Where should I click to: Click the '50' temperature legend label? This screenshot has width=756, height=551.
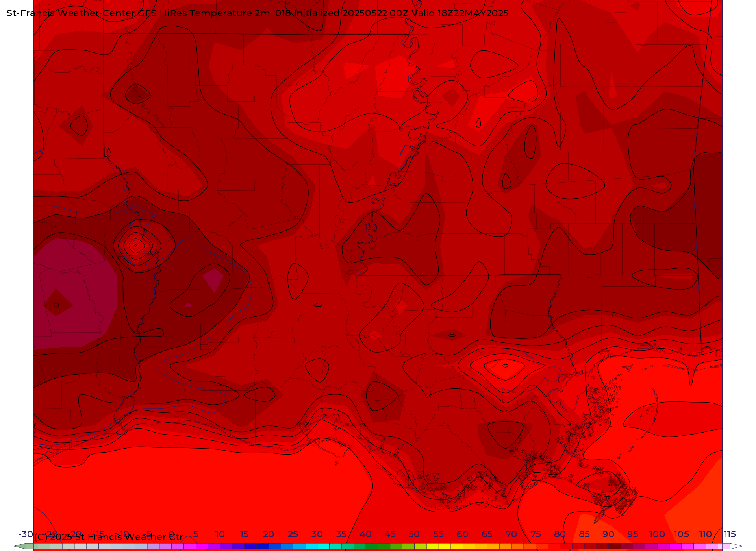point(414,534)
